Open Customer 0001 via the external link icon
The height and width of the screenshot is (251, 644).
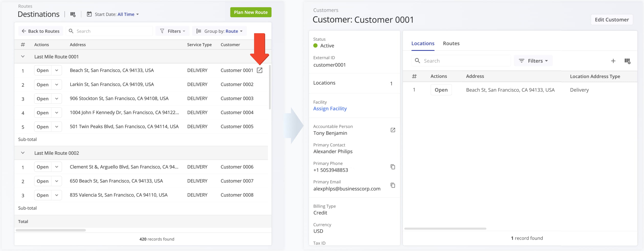click(260, 70)
